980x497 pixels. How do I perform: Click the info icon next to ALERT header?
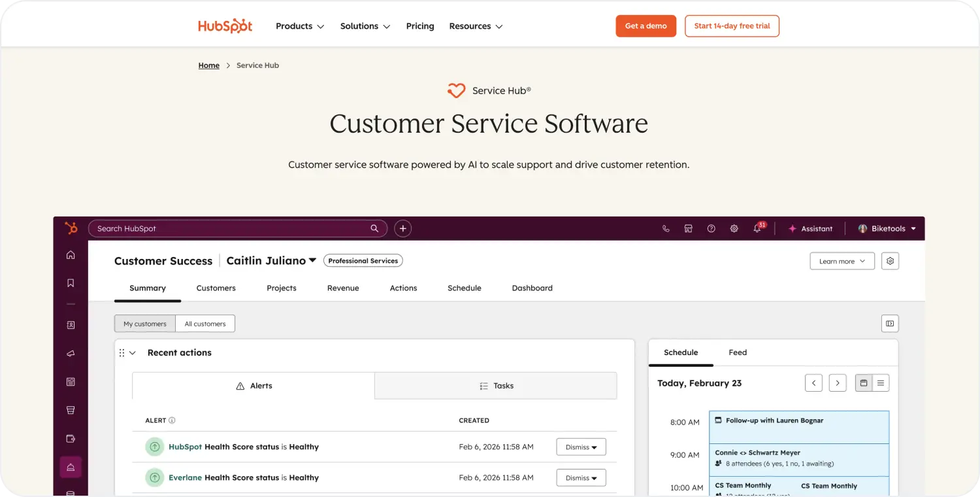point(172,420)
